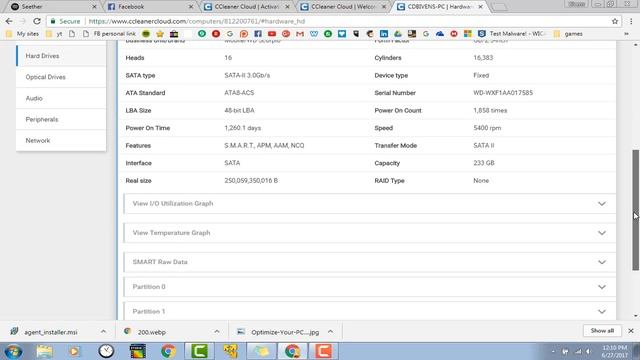Image resolution: width=640 pixels, height=360 pixels.
Task: Open Windows Explorer from the taskbar
Action: (x=44, y=351)
